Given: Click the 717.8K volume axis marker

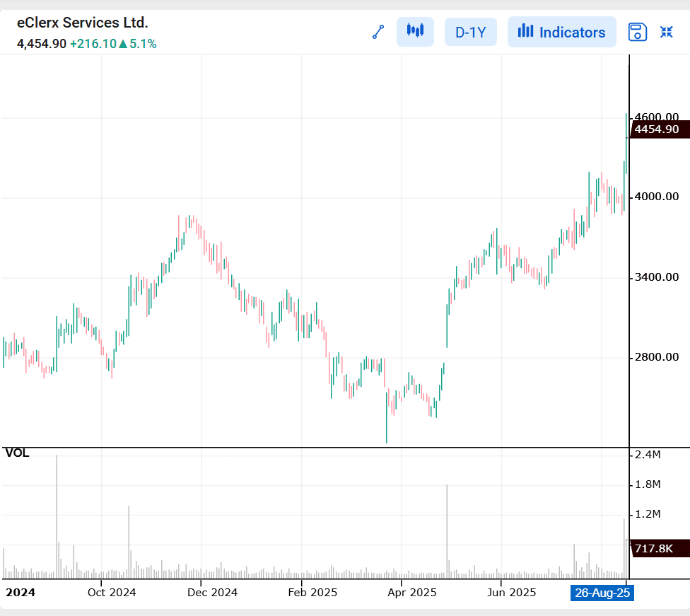Looking at the screenshot, I should click(x=659, y=549).
